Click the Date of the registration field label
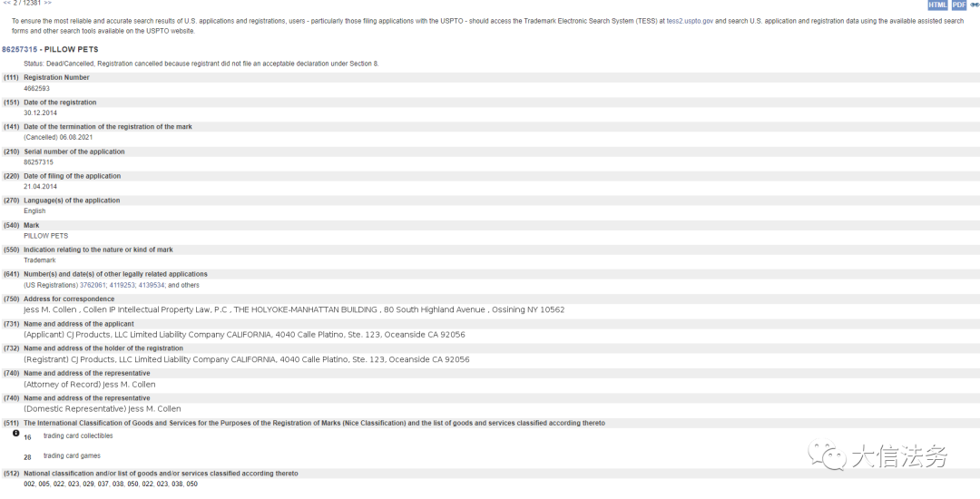Screen dimensions: 980x499 [x=60, y=103]
